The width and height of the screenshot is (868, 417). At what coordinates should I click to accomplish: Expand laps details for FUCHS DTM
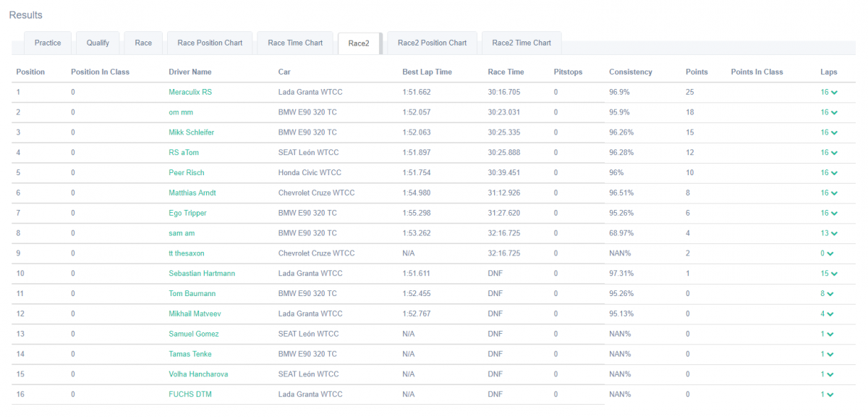click(829, 395)
